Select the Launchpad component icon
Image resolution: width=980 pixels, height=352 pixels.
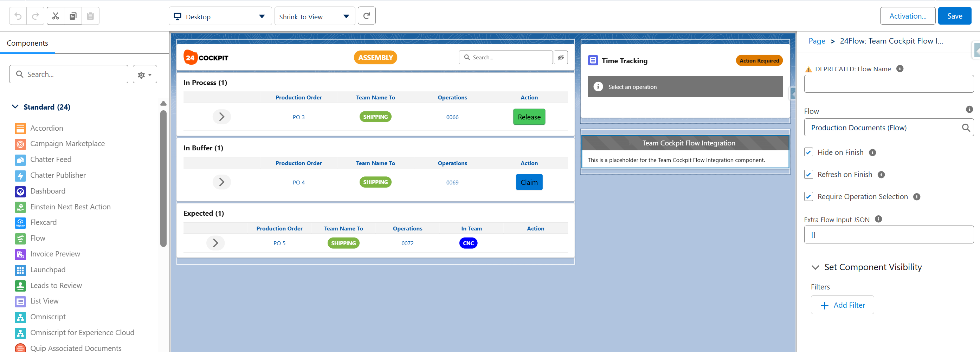coord(20,270)
